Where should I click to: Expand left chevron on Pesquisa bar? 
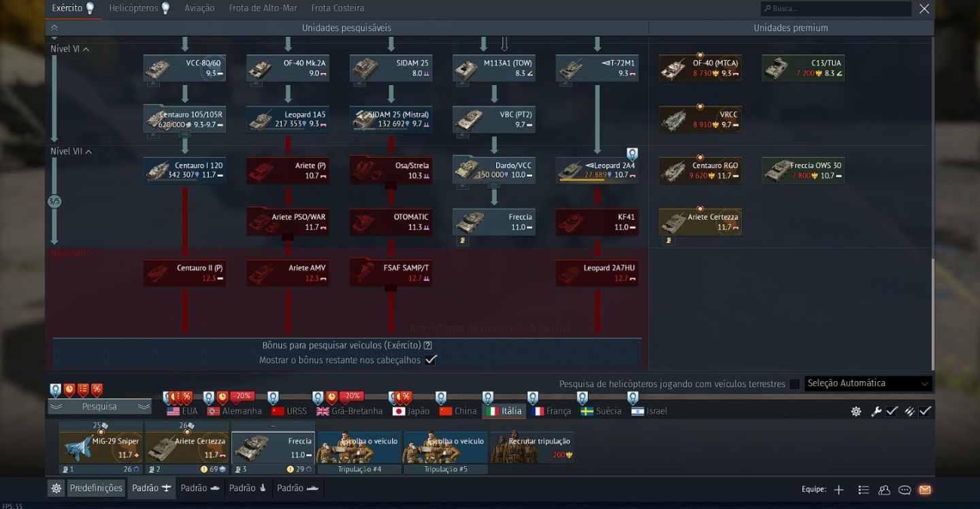pyautogui.click(x=56, y=406)
